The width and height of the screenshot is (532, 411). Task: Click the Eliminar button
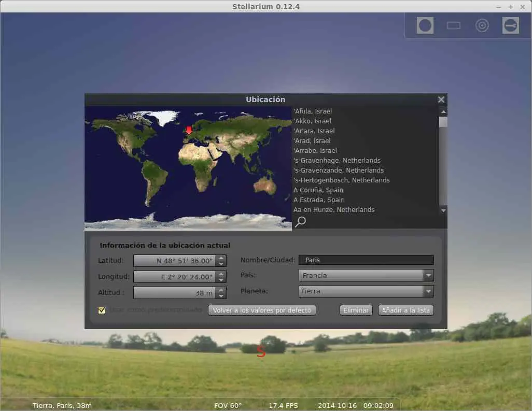(356, 310)
